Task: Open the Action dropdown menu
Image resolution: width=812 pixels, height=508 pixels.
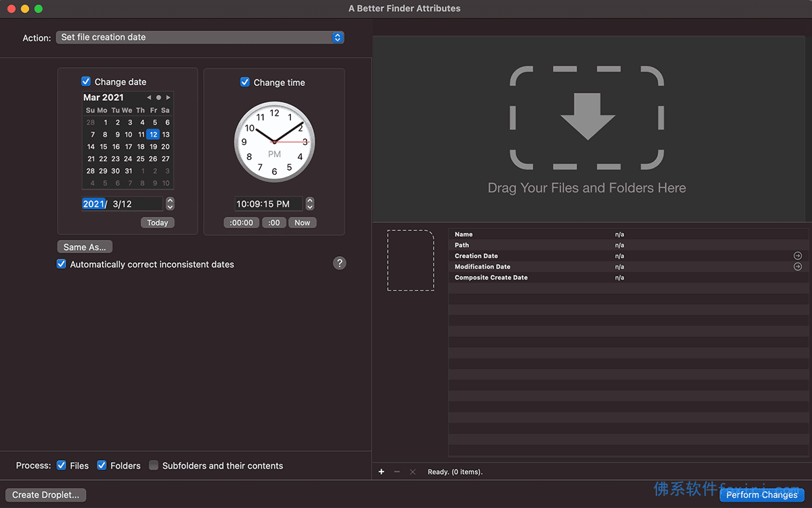Action: click(200, 37)
